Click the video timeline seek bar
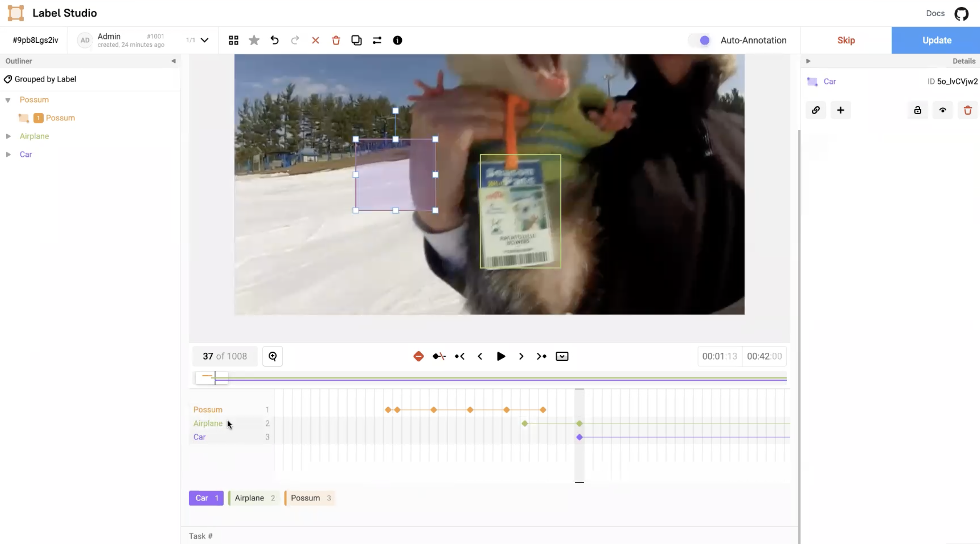The height and width of the screenshot is (544, 980). tap(494, 379)
